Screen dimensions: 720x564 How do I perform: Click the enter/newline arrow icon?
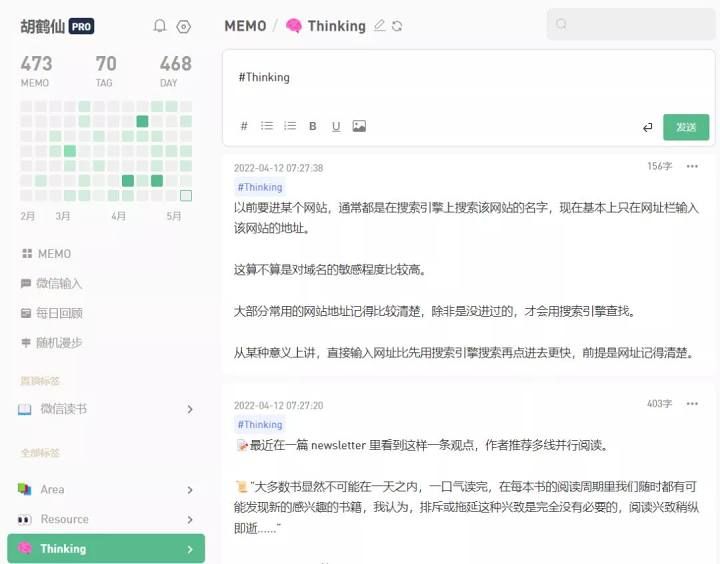(647, 127)
